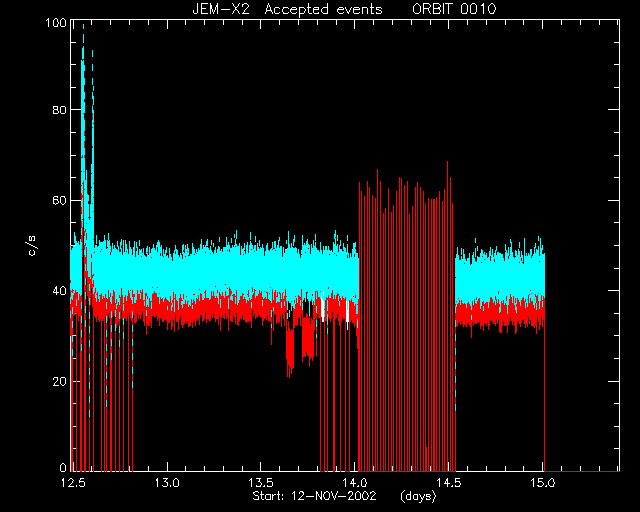Click the y-axis tick label 40
Image resolution: width=640 pixels, height=512 pixels.
(59, 291)
